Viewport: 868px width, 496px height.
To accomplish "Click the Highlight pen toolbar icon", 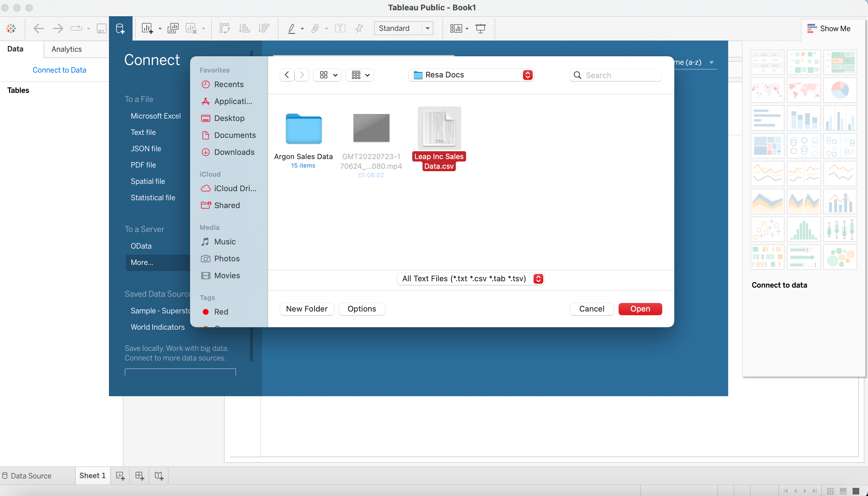I will click(x=292, y=28).
